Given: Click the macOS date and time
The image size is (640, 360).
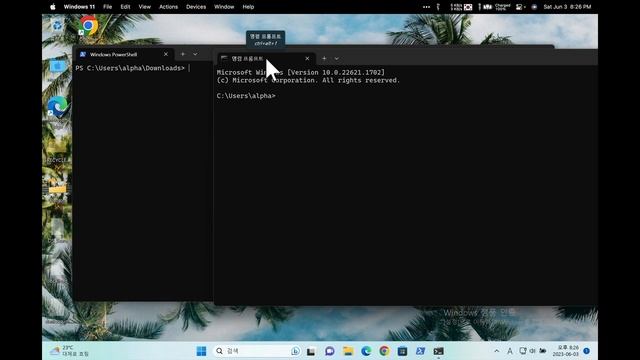Looking at the screenshot, I should click(x=567, y=7).
